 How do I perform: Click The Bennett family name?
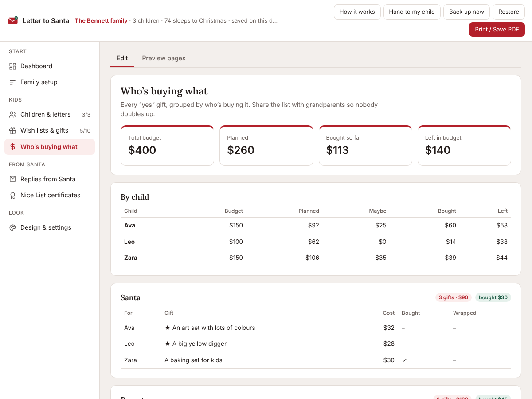coord(101,20)
